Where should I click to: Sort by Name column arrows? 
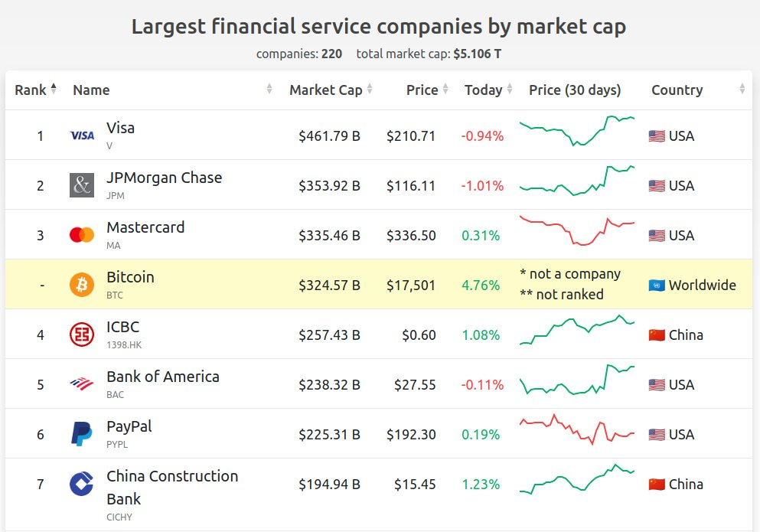click(x=269, y=89)
